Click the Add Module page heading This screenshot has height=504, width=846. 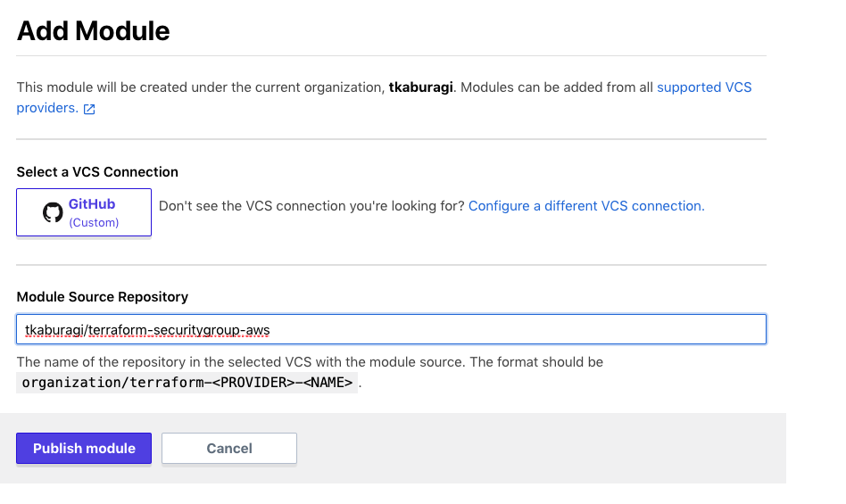(x=94, y=31)
